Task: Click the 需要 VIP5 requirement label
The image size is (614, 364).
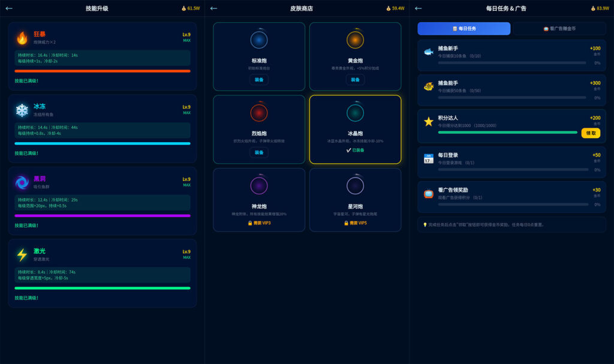Action: pos(359,223)
